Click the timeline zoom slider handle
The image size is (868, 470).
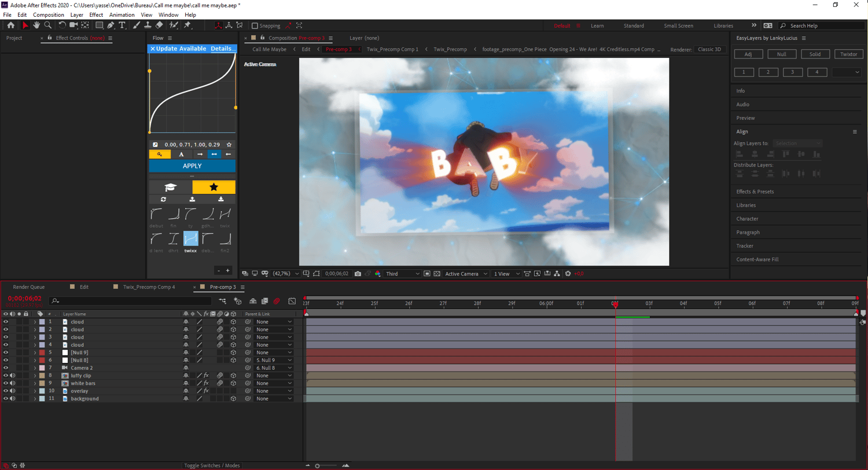317,465
